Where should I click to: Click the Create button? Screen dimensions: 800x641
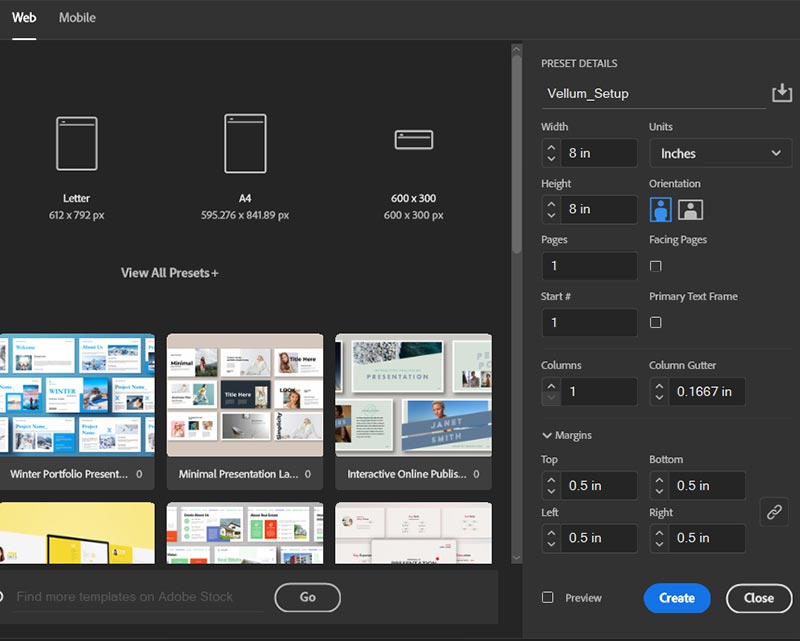[677, 598]
